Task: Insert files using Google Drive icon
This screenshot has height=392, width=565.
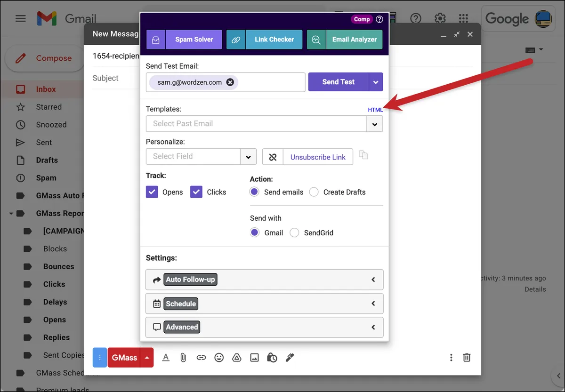Action: (x=237, y=358)
